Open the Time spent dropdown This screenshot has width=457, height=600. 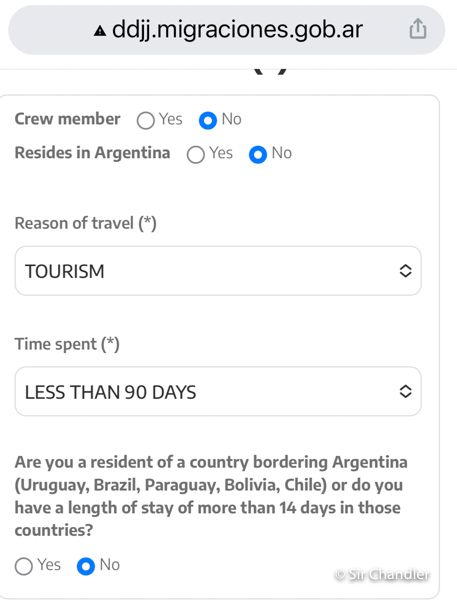click(218, 391)
